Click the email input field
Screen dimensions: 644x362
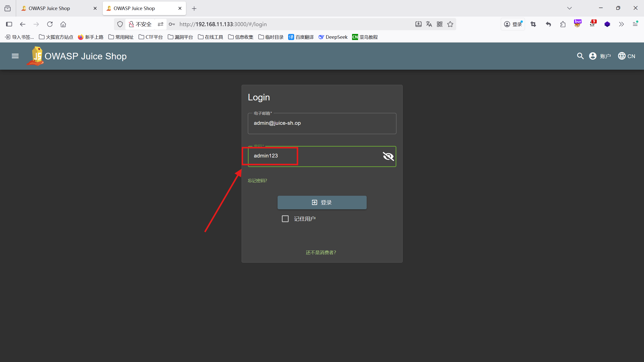322,123
